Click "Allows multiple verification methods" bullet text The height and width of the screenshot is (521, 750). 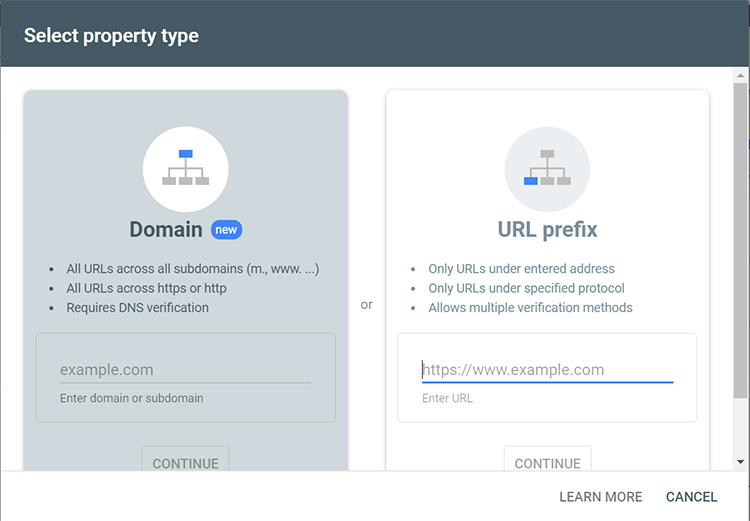click(530, 308)
